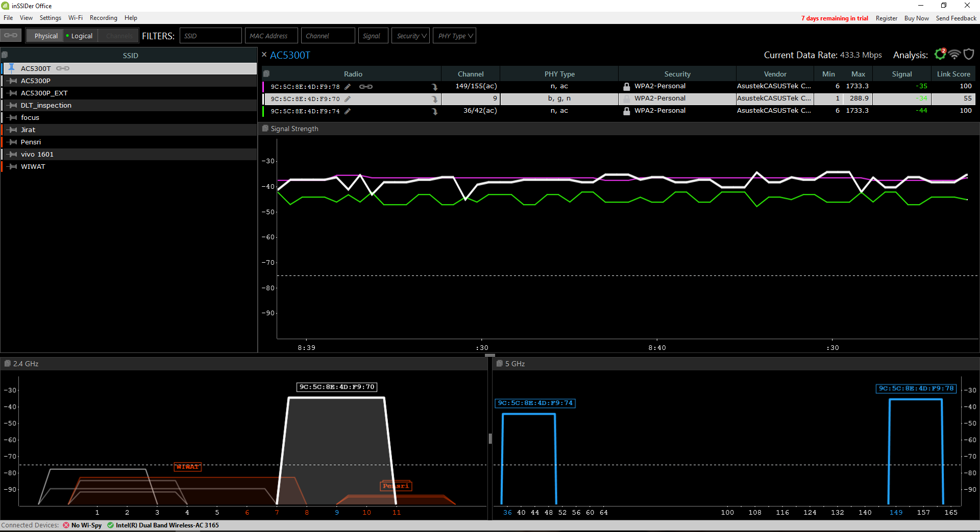The width and height of the screenshot is (980, 532).
Task: Click the connected-link icon beside AC5300T
Action: (63, 68)
